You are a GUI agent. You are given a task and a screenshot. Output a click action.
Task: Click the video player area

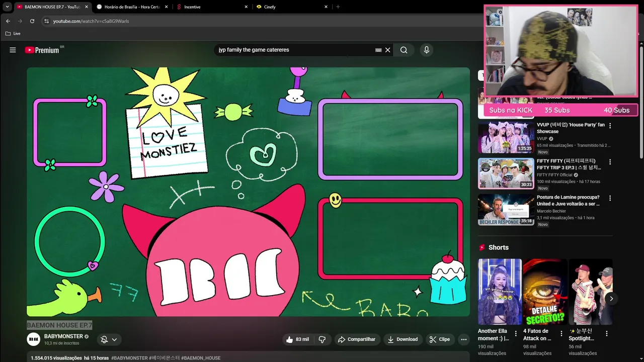pyautogui.click(x=248, y=192)
